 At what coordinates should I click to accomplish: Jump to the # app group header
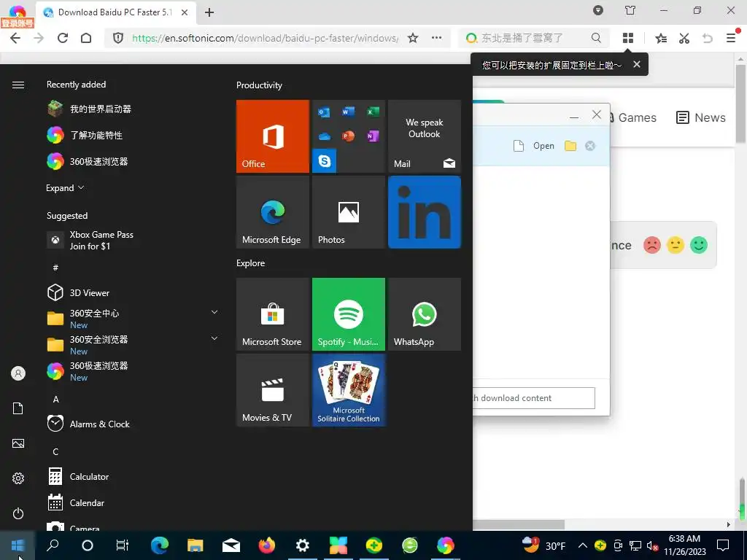tap(55, 268)
